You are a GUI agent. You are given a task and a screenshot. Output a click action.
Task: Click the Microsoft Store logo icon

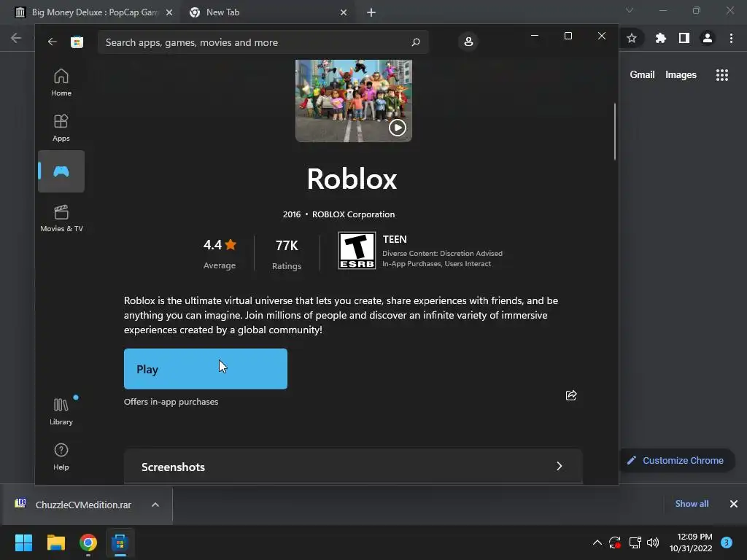77,42
